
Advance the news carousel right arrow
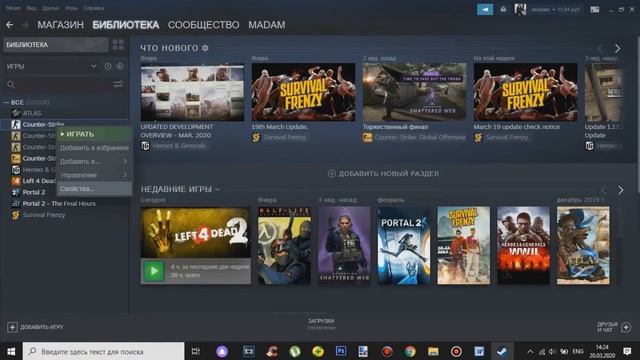(x=617, y=49)
